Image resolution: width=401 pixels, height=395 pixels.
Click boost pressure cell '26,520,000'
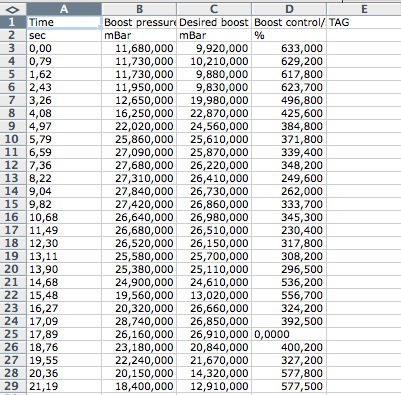pos(139,243)
